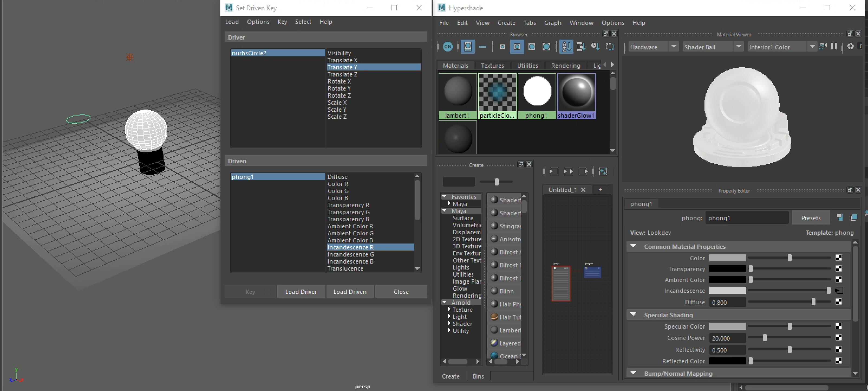Click the output connections graph icon
This screenshot has height=391, width=868.
(583, 171)
